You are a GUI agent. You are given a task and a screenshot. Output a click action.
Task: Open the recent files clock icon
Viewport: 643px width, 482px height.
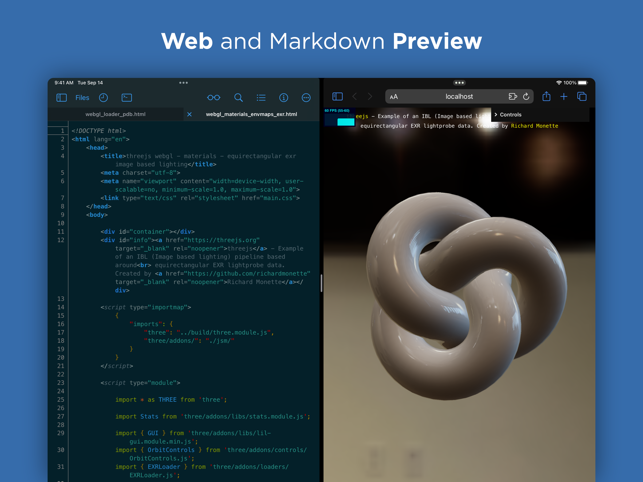click(x=103, y=98)
